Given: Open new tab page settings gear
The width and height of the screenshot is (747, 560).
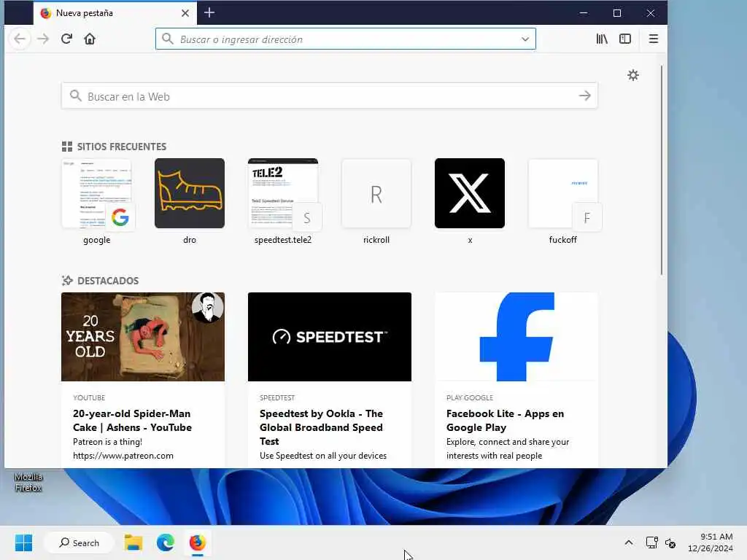Looking at the screenshot, I should [632, 75].
